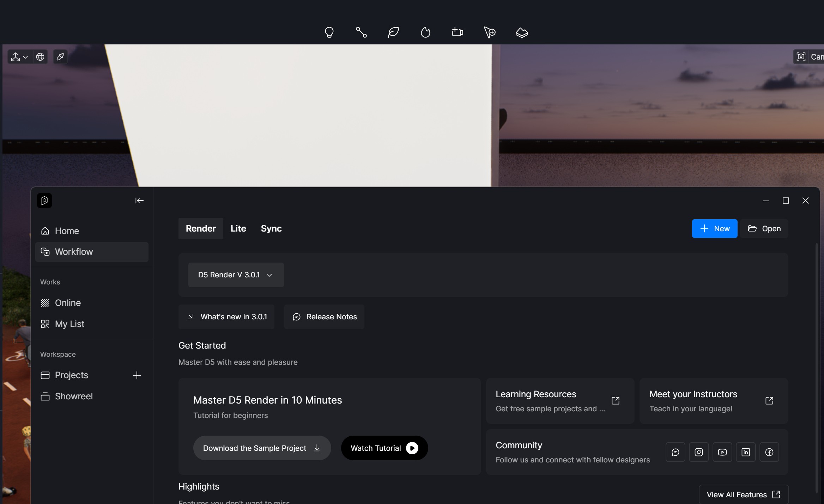This screenshot has height=504, width=824.
Task: Click the eyedropper picker icon
Action: [60, 57]
